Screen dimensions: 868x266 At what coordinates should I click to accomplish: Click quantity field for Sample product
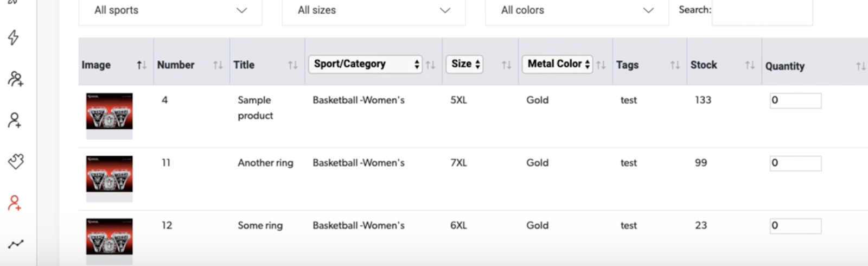795,100
